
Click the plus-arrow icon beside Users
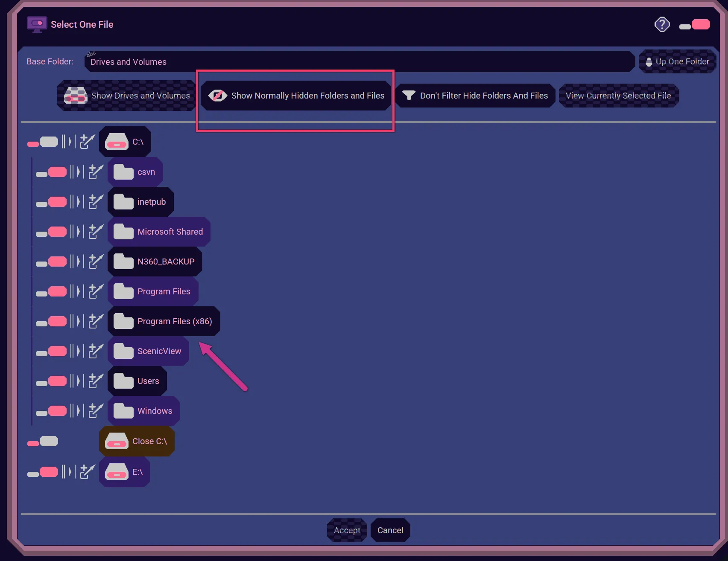click(96, 381)
